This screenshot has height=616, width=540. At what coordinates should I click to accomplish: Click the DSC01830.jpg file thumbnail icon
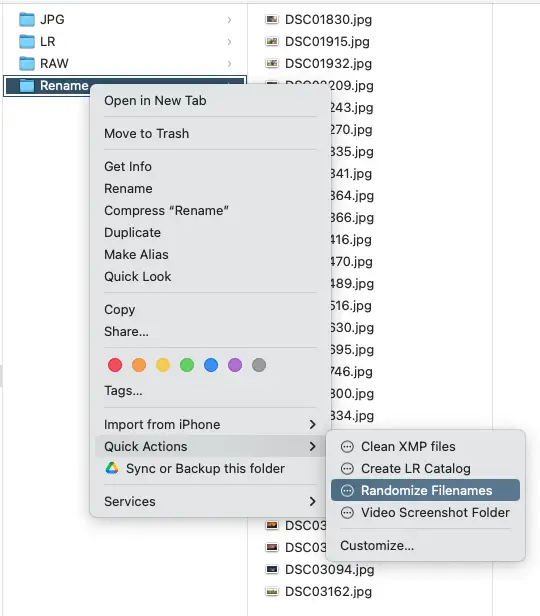point(272,19)
